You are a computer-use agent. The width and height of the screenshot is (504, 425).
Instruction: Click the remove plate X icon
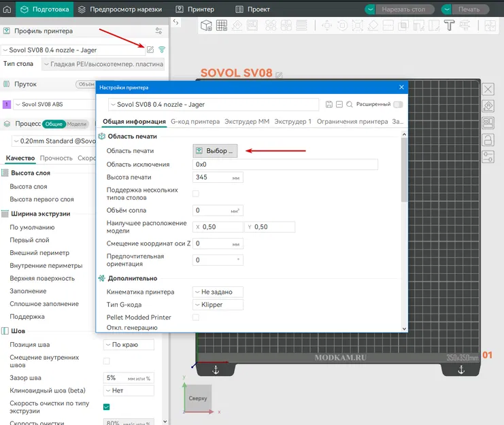488,89
